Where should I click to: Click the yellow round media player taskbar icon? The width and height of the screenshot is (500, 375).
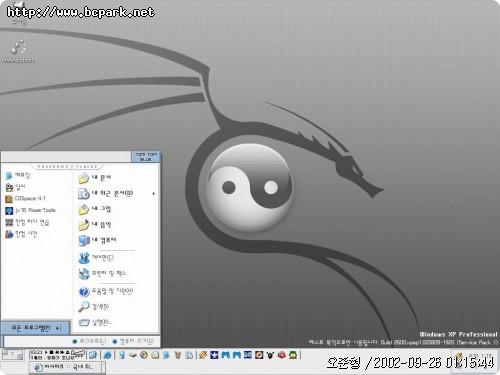(144, 355)
